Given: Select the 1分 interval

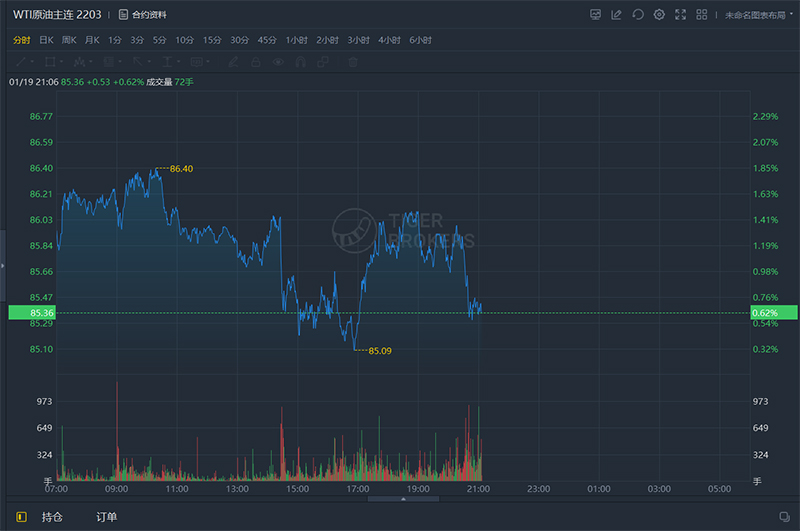Looking at the screenshot, I should coord(115,40).
